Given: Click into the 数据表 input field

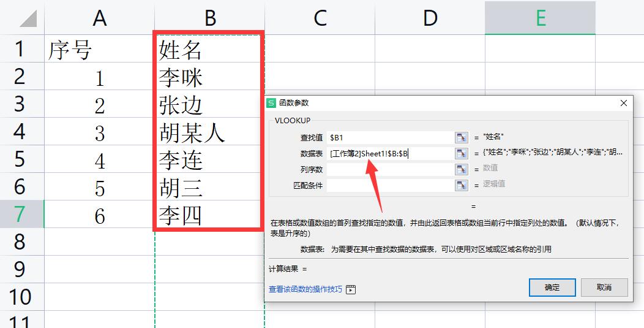Looking at the screenshot, I should coord(389,153).
